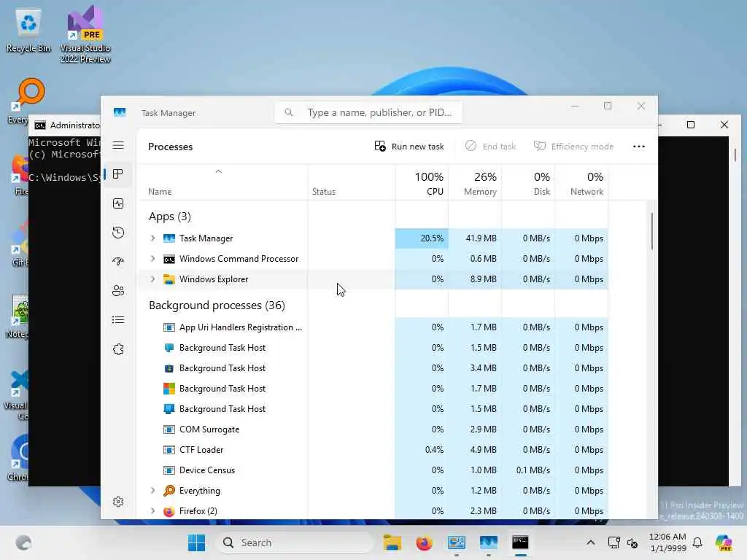This screenshot has width=747, height=560.
Task: Open File Explorer from the taskbar
Action: click(392, 542)
